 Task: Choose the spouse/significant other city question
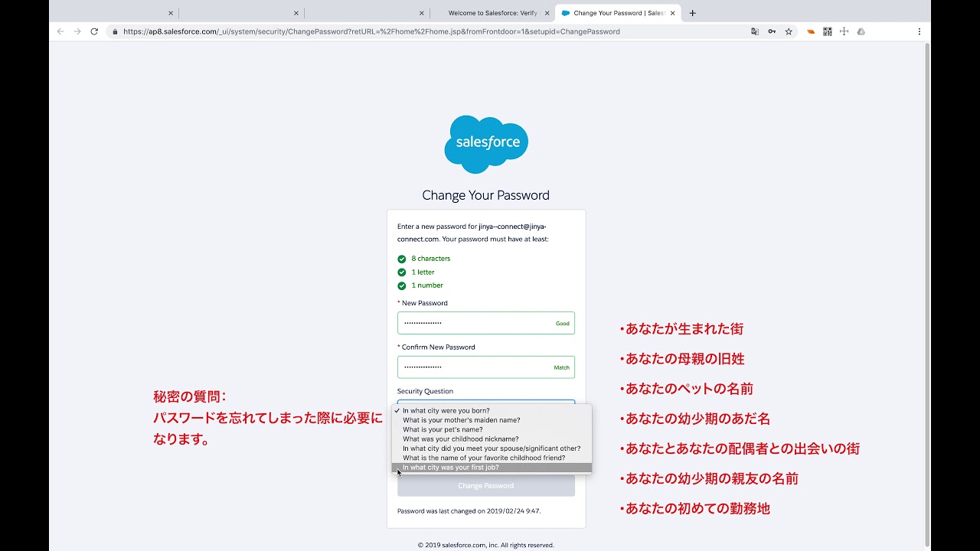coord(492,448)
